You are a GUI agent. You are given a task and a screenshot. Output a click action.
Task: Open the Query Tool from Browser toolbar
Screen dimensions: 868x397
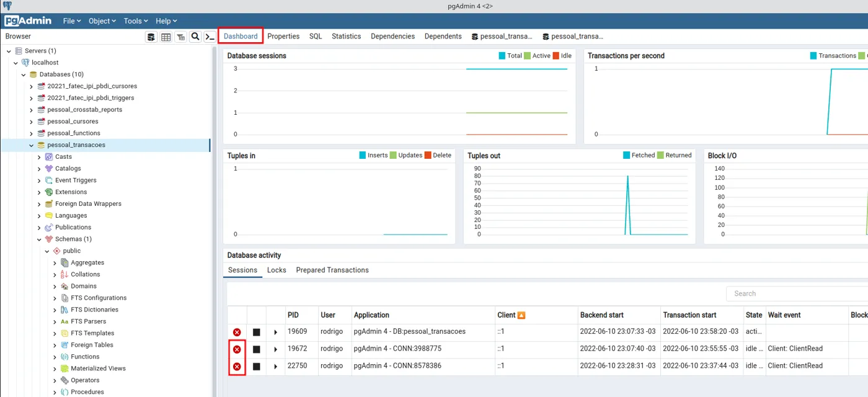(x=151, y=37)
